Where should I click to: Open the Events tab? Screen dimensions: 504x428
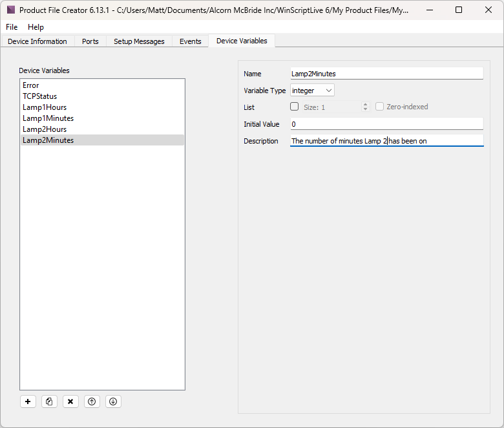click(x=190, y=41)
